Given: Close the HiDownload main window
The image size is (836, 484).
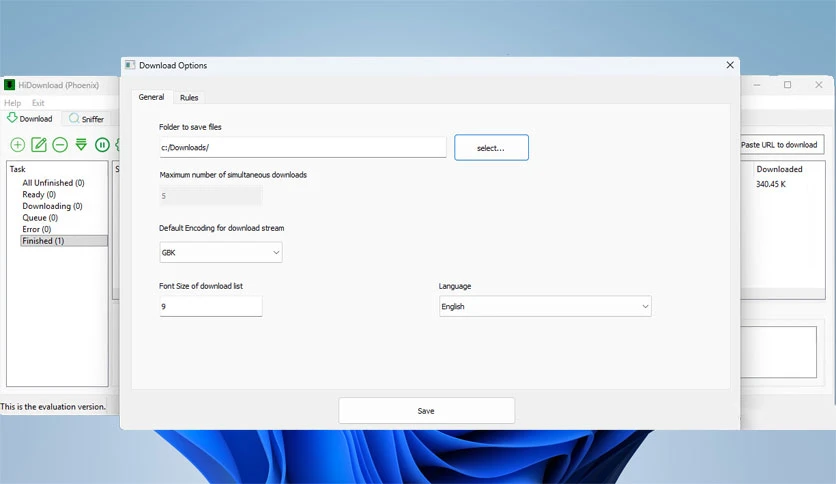Looking at the screenshot, I should click(x=819, y=85).
